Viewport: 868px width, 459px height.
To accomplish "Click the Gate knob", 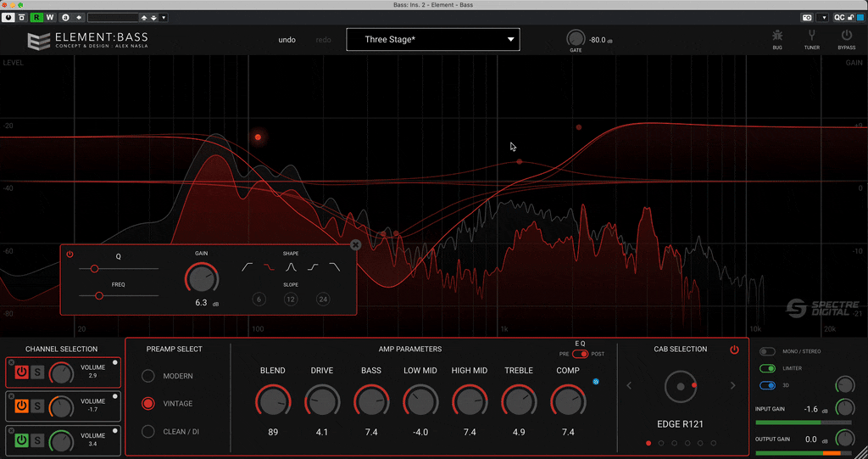I will 576,38.
